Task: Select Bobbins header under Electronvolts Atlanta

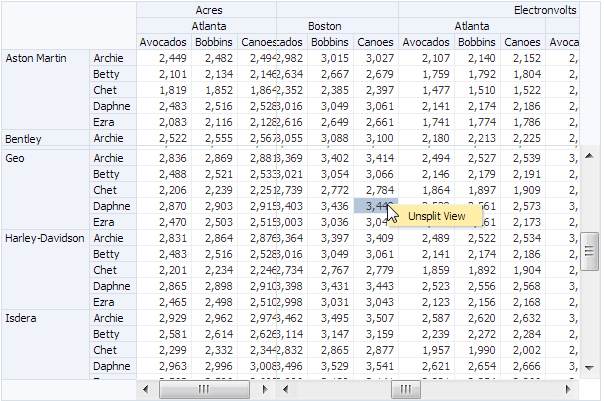Action: (477, 42)
